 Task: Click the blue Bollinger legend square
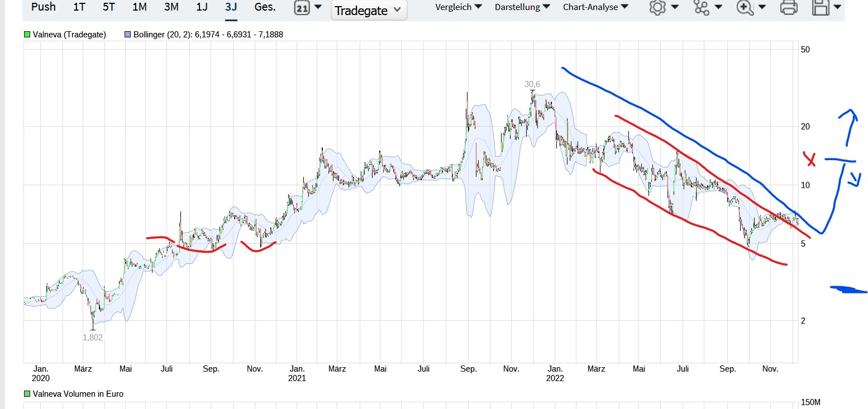tap(127, 34)
